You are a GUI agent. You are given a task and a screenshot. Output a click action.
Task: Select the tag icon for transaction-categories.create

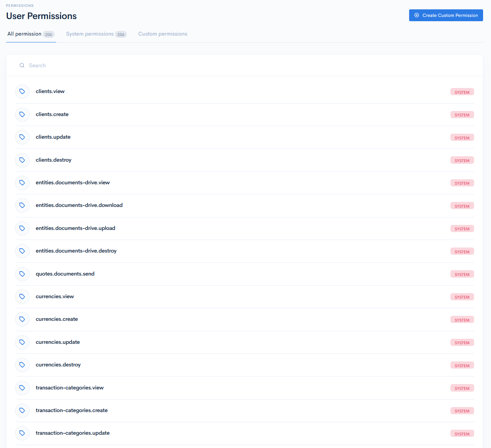(x=22, y=410)
